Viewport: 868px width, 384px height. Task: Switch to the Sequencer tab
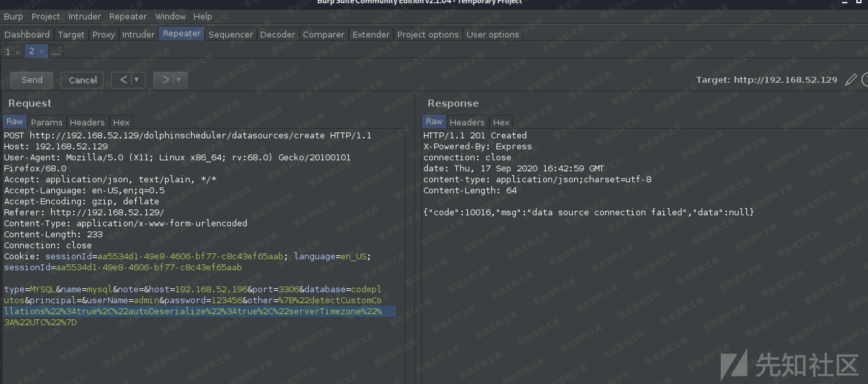coord(231,34)
